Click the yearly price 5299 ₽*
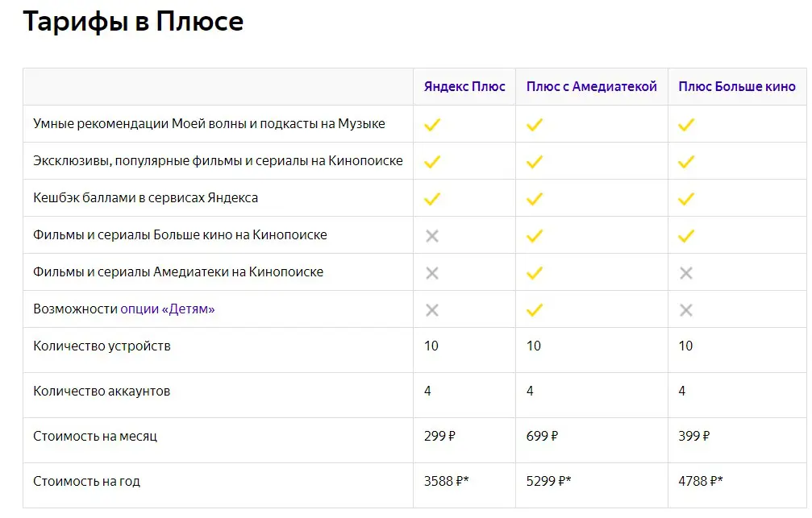812x518 pixels. click(549, 481)
